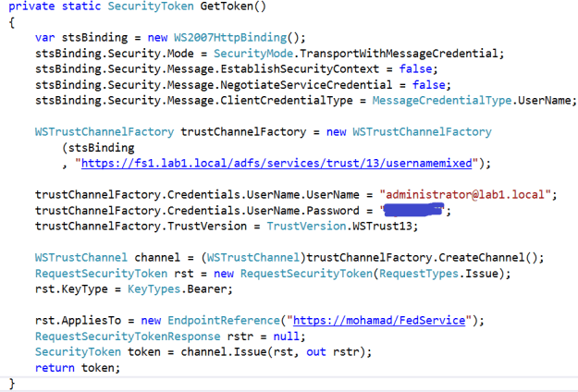Click the EndpointReference constructor name
The width and height of the screenshot is (578, 392).
(x=219, y=320)
